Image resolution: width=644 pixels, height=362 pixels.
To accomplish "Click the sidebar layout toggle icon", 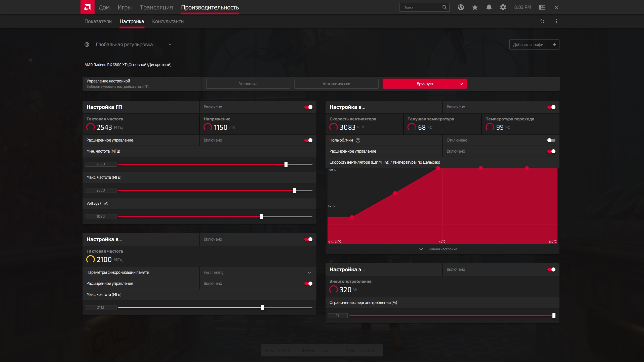I will tap(542, 7).
